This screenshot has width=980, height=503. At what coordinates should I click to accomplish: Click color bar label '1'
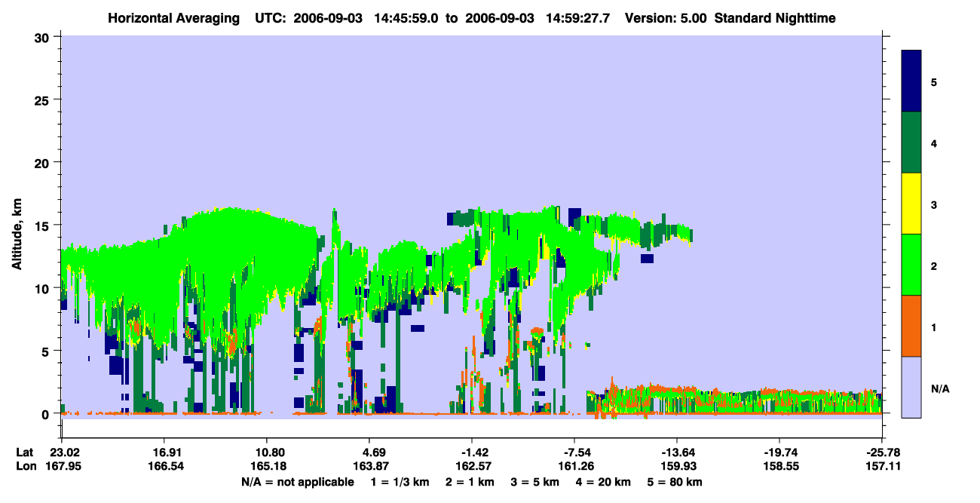[934, 327]
